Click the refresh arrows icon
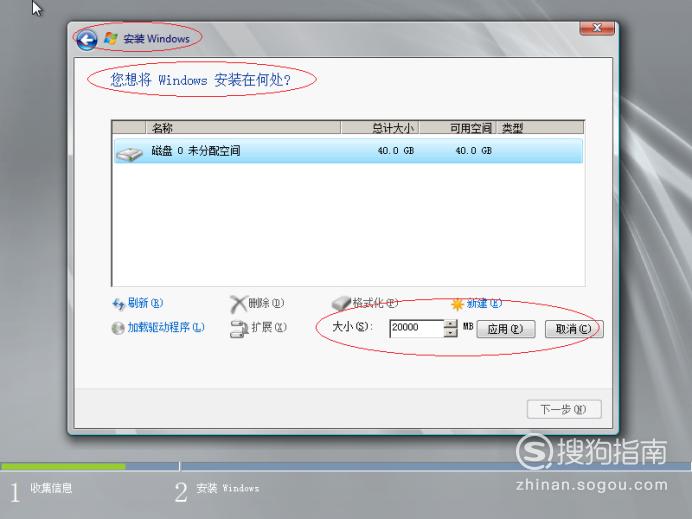 118,304
